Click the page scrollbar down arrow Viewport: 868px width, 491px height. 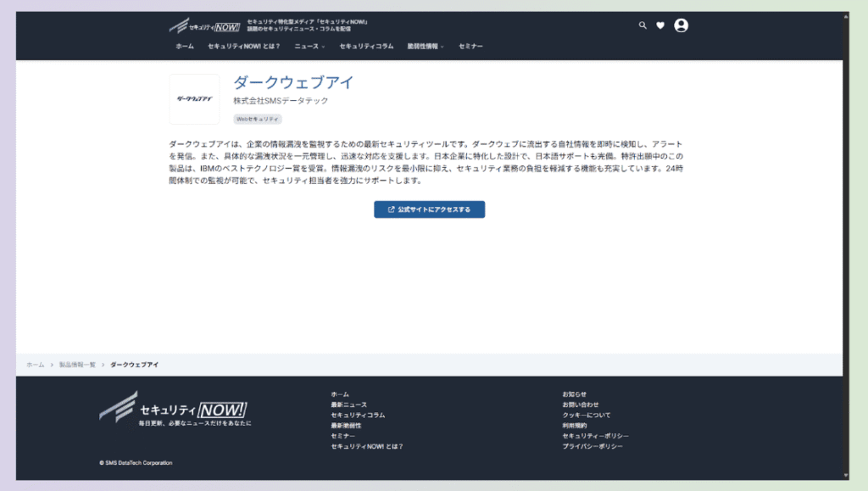[x=846, y=475]
